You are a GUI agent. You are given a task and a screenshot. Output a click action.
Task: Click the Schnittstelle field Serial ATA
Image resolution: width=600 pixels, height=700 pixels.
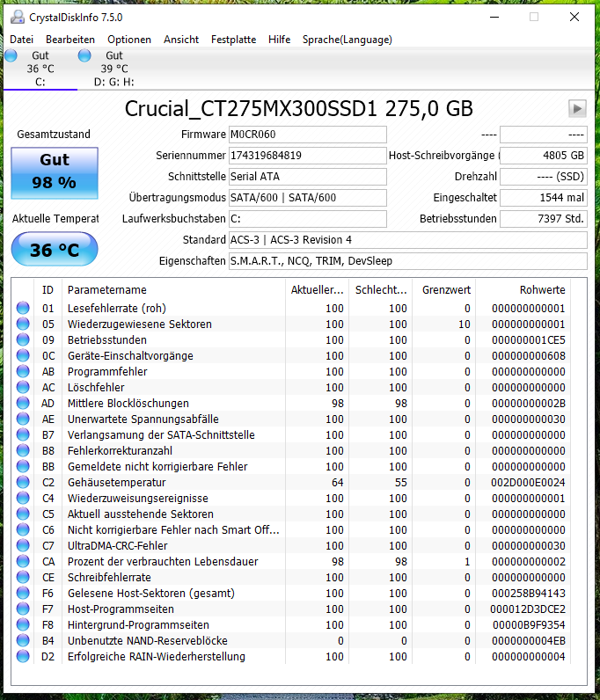(x=308, y=177)
